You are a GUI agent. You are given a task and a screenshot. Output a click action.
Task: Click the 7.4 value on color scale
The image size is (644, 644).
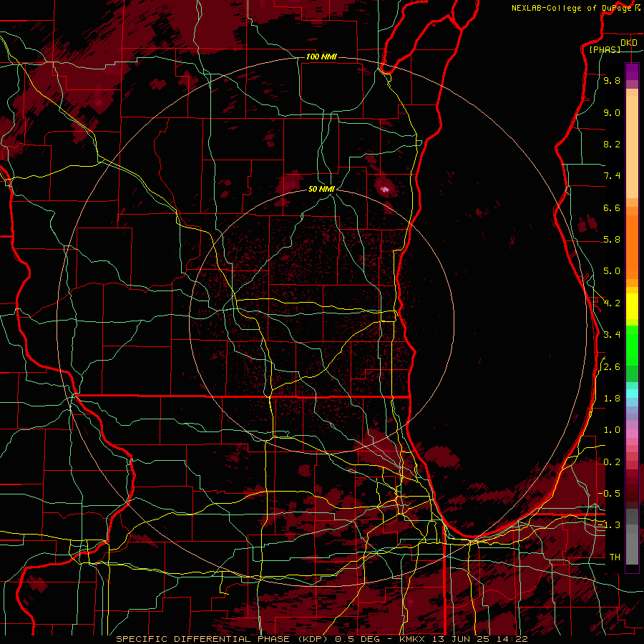pyautogui.click(x=612, y=176)
